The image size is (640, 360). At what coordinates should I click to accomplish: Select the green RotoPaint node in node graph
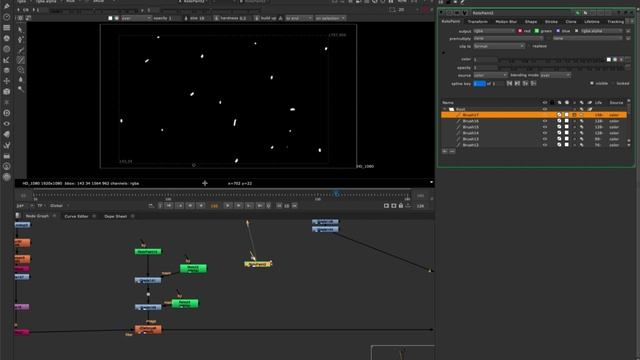148,251
